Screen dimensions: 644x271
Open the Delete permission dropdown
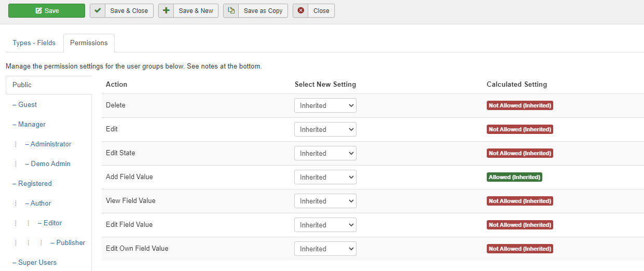coord(325,106)
